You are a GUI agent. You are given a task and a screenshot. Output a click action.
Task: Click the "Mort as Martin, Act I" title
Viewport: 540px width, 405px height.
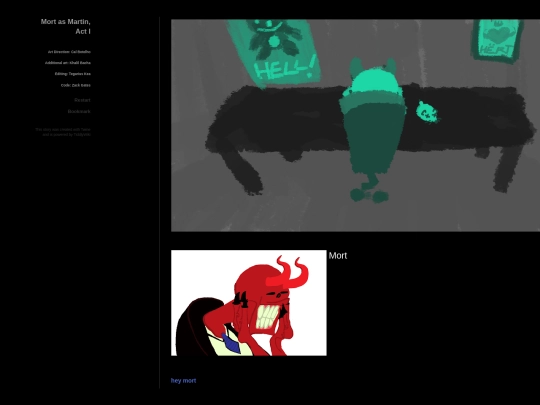(65, 27)
